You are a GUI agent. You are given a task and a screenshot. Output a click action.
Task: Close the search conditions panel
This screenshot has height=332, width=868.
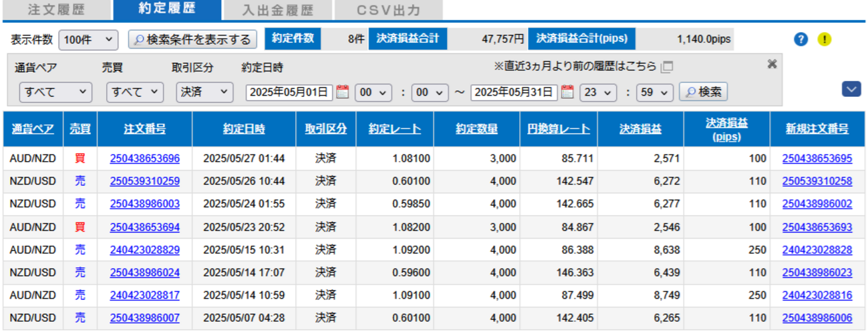[772, 64]
